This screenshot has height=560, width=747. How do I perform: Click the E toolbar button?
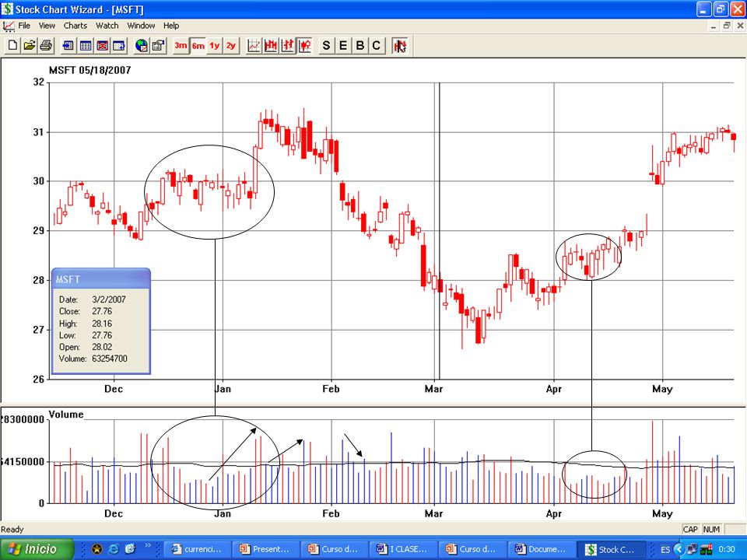(343, 46)
